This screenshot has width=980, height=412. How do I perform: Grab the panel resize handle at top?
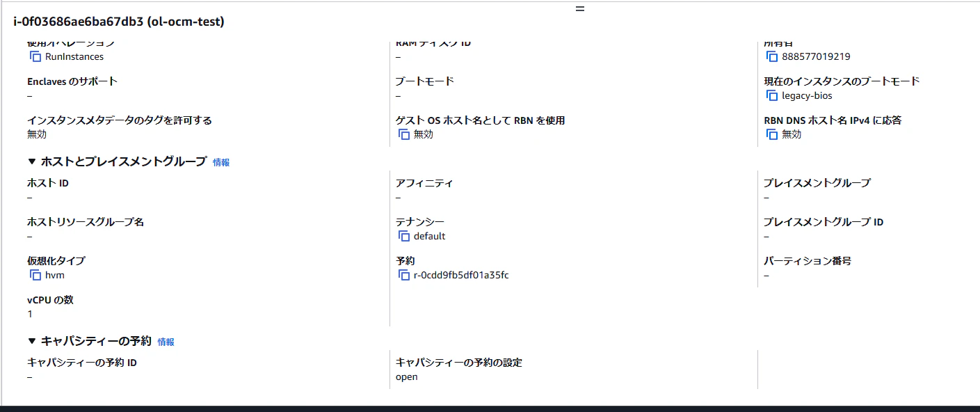point(580,9)
